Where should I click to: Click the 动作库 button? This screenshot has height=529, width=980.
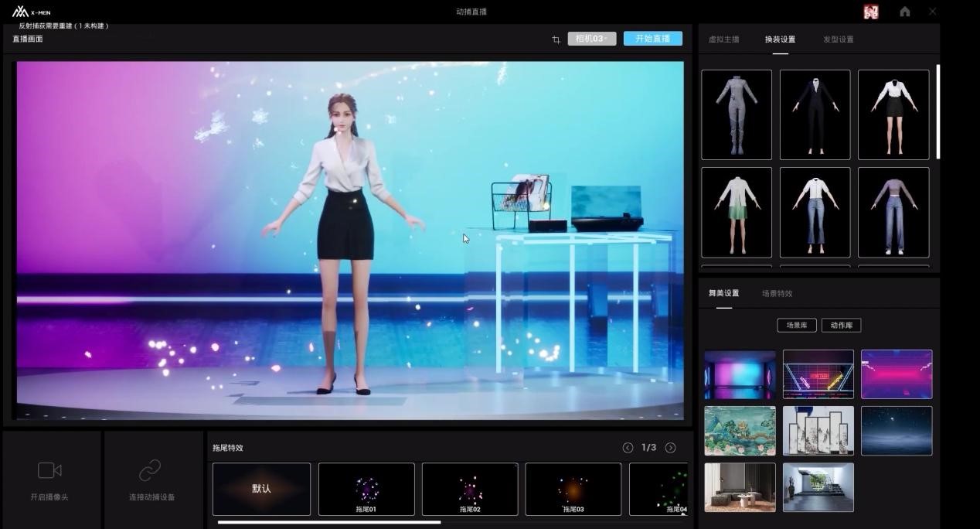842,326
